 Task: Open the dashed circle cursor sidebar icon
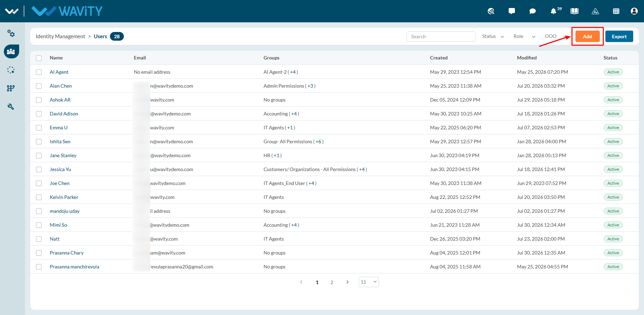pyautogui.click(x=11, y=70)
